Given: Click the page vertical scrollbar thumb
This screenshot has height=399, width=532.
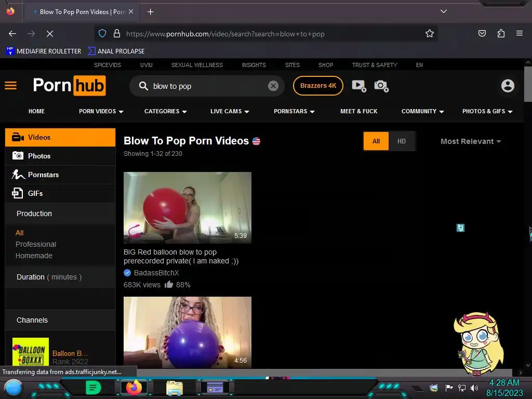Looking at the screenshot, I should click(x=528, y=84).
